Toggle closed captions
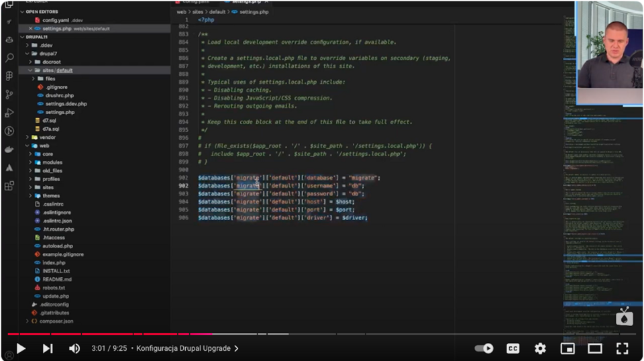 (513, 349)
